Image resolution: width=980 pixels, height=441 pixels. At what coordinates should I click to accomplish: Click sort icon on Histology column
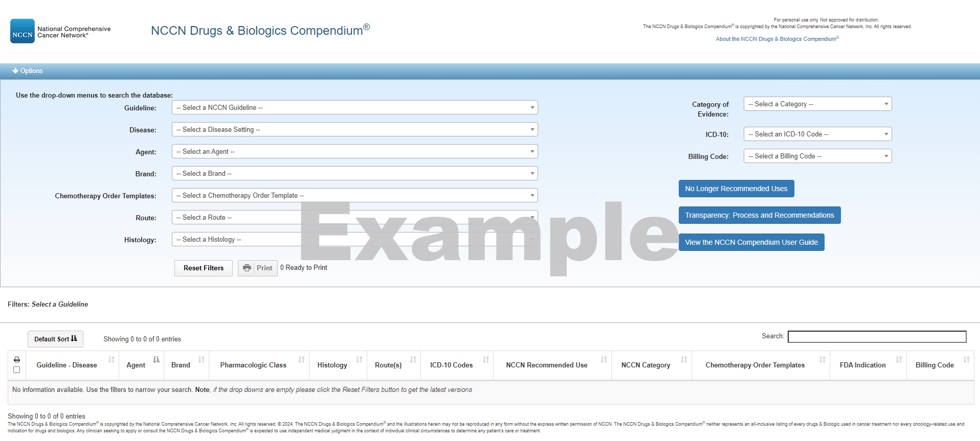point(360,360)
